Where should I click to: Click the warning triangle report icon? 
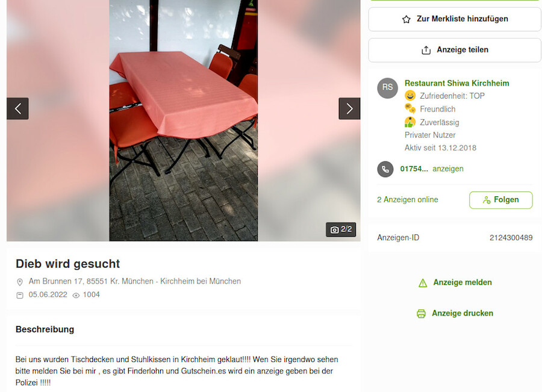pos(423,283)
